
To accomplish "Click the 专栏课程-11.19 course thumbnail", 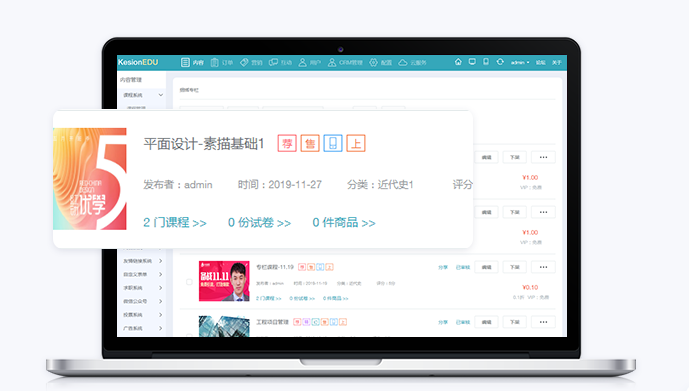I will pyautogui.click(x=224, y=281).
